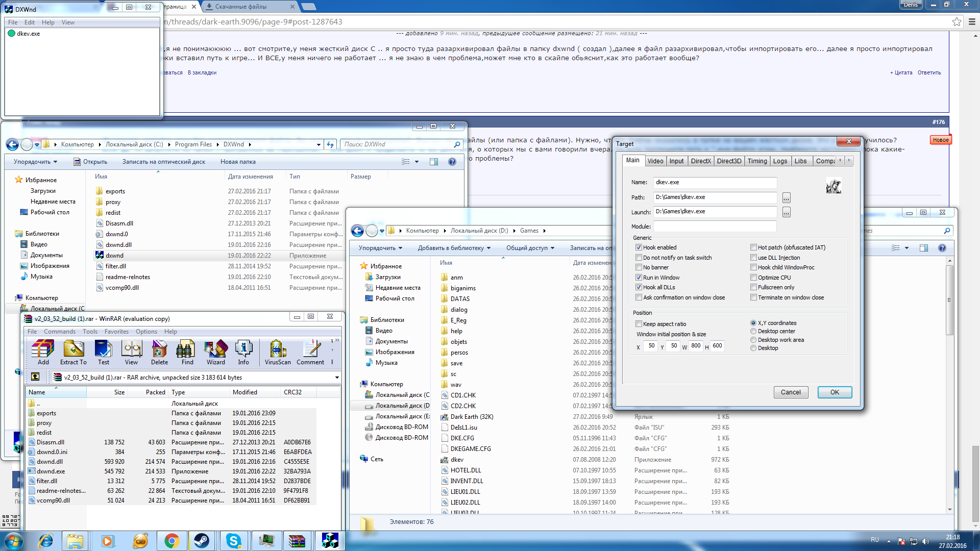Switch to Video tab in DXwnd Target dialog
The height and width of the screenshot is (551, 980).
pyautogui.click(x=654, y=161)
